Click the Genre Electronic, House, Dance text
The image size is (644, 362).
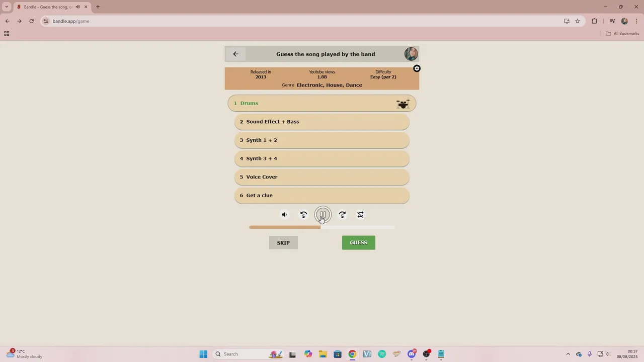coord(322,85)
